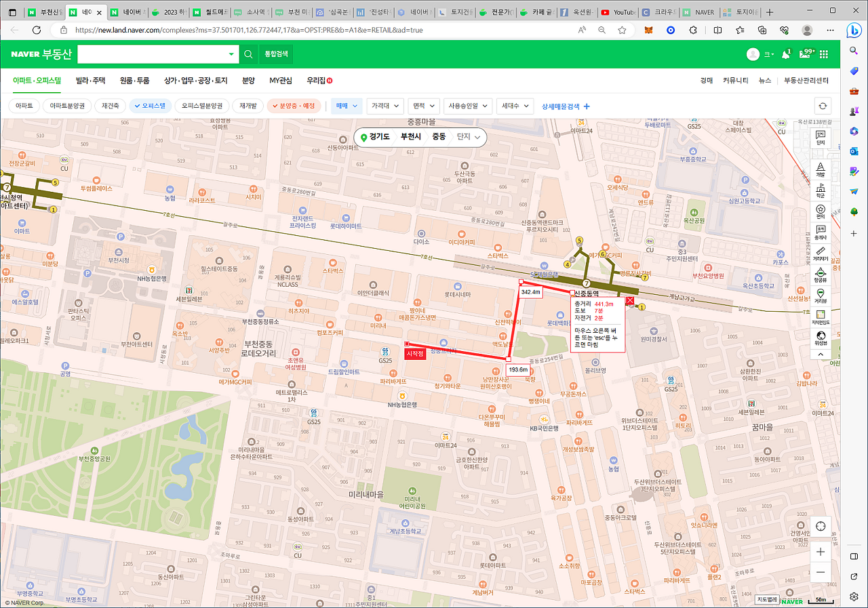
Task: Open the MetaMask fox extension icon
Action: coord(649,31)
